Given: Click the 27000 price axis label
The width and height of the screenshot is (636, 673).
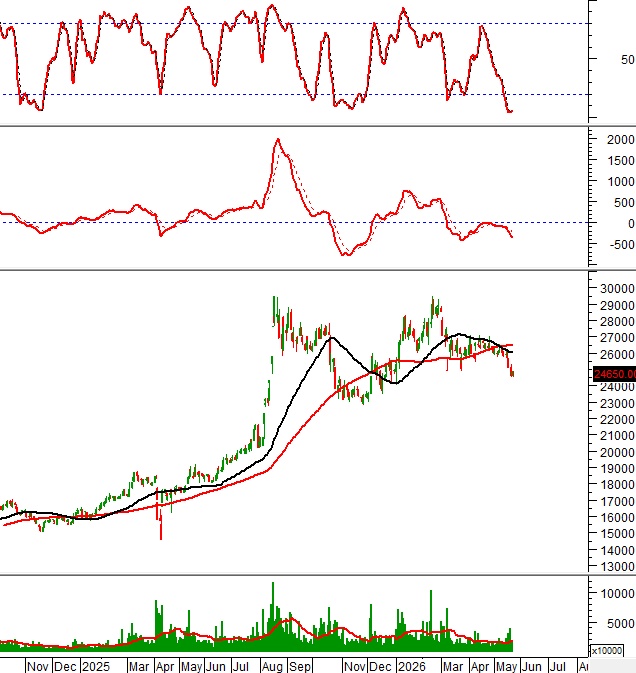Looking at the screenshot, I should [x=617, y=338].
